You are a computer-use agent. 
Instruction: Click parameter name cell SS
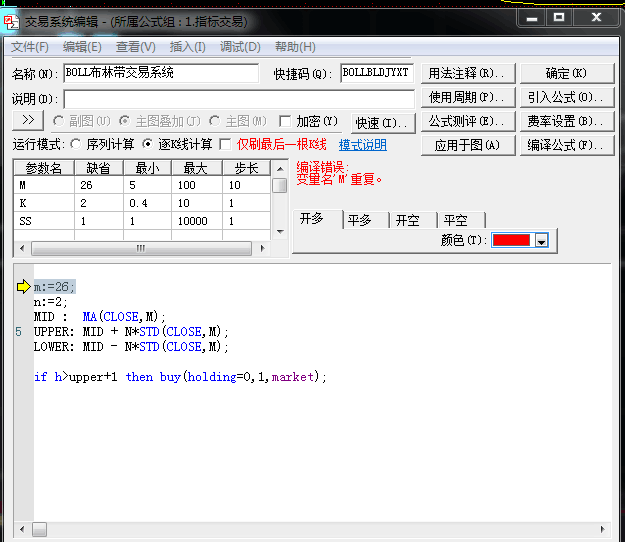click(44, 221)
